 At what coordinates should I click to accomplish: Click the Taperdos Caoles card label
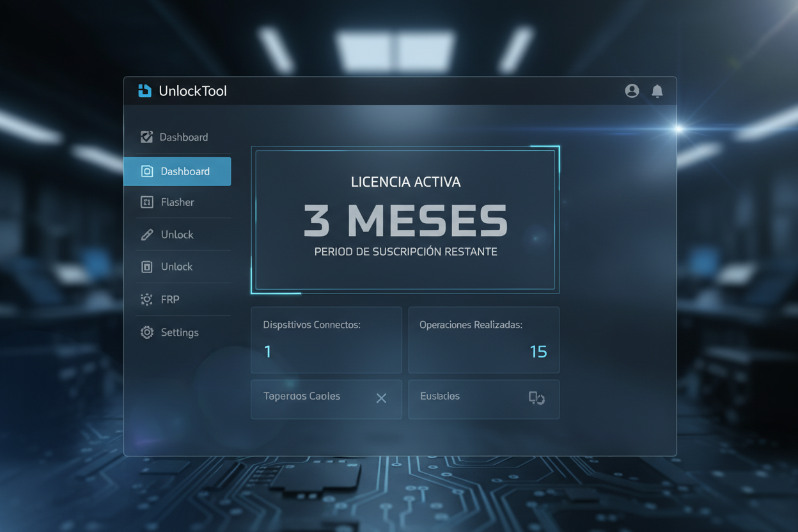[x=301, y=396]
